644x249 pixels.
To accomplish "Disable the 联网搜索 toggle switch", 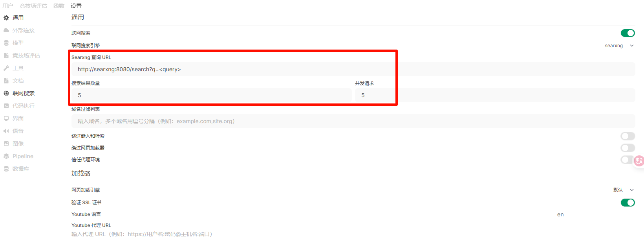I will click(628, 33).
